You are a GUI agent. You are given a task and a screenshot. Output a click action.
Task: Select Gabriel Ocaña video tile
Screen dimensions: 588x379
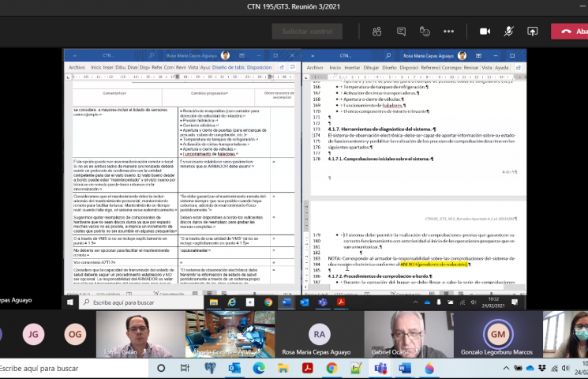click(x=409, y=334)
